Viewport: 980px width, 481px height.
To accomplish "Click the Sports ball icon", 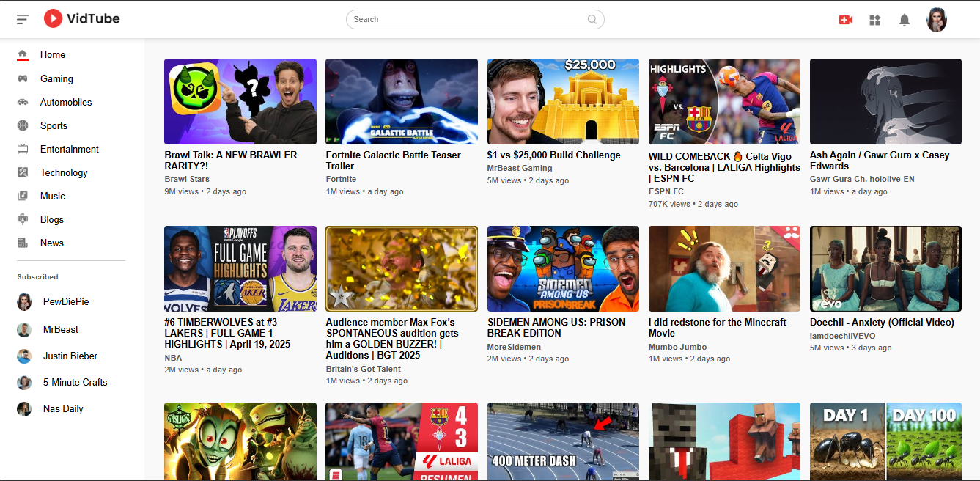I will [x=23, y=125].
